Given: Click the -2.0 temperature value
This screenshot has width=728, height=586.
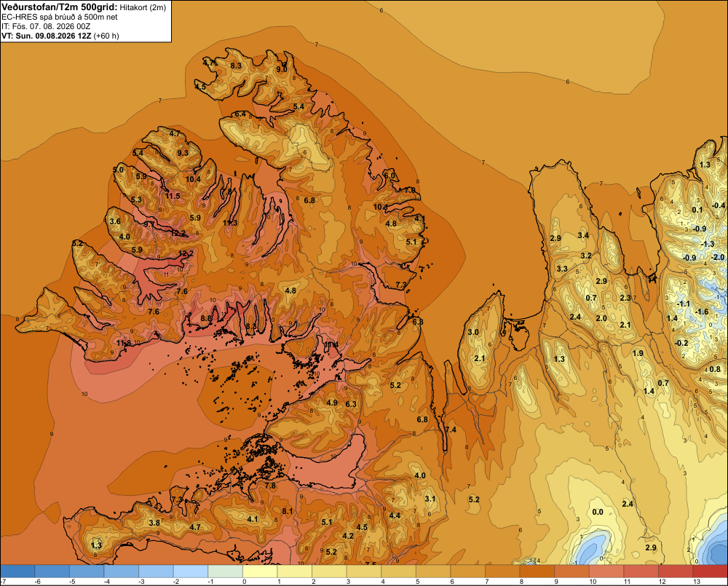Looking at the screenshot, I should (717, 257).
